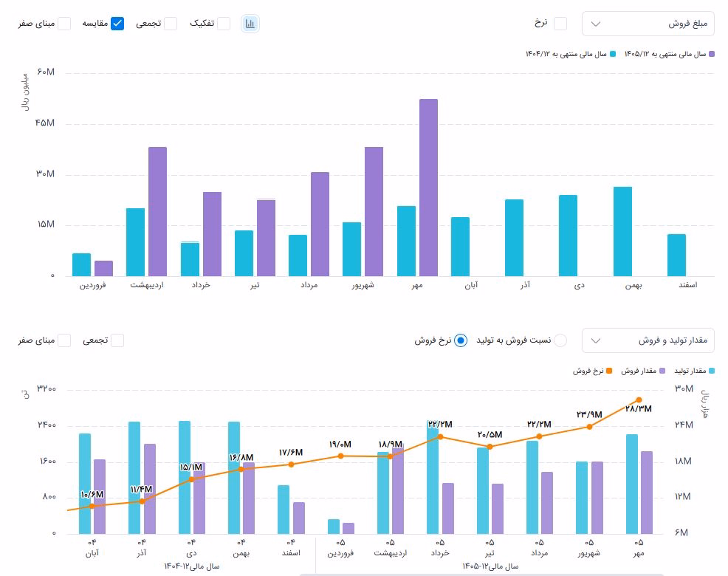Click the 'هزار ریال' right axis title

click(x=706, y=404)
